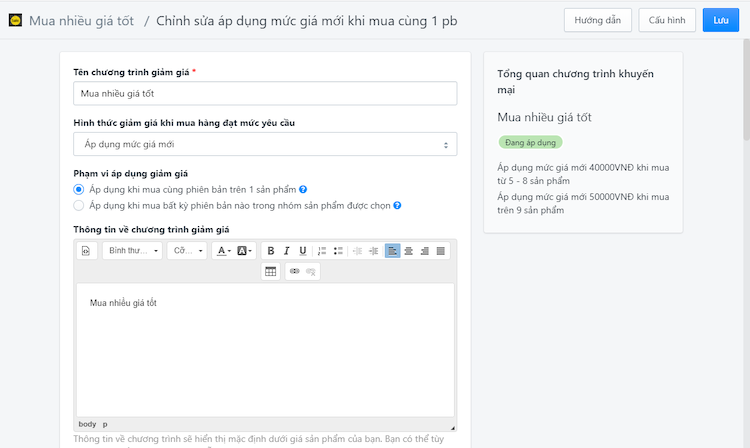Viewport: 750px width, 448px height.
Task: Select 'body' in editor path bar
Action: click(87, 424)
